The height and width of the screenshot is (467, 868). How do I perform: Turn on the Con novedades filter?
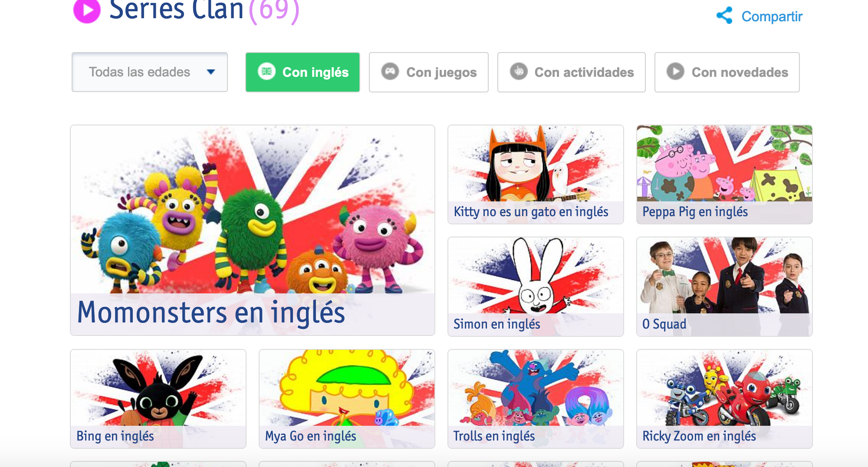pos(727,72)
